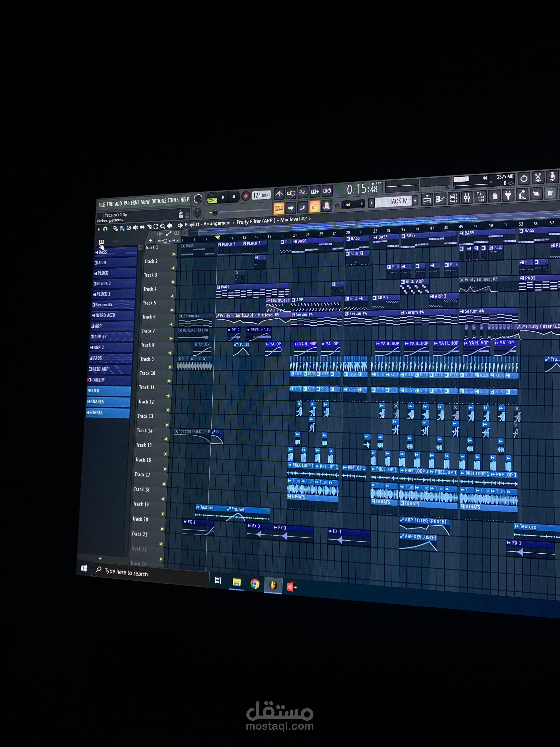
Task: Click the magnet snap icon in playlist
Action: click(x=105, y=229)
